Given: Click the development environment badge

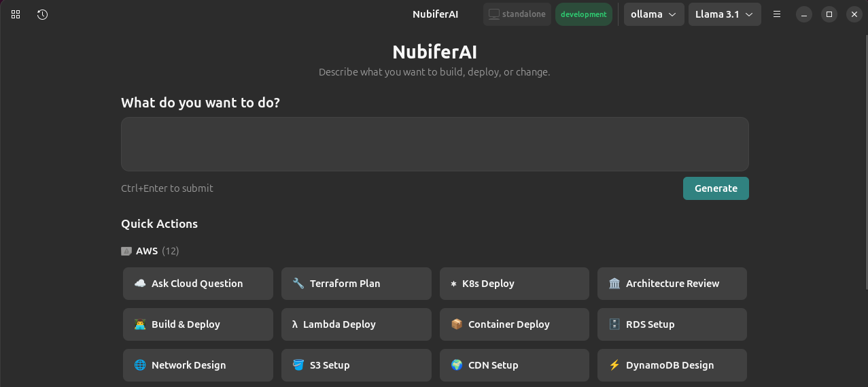Looking at the screenshot, I should [583, 14].
